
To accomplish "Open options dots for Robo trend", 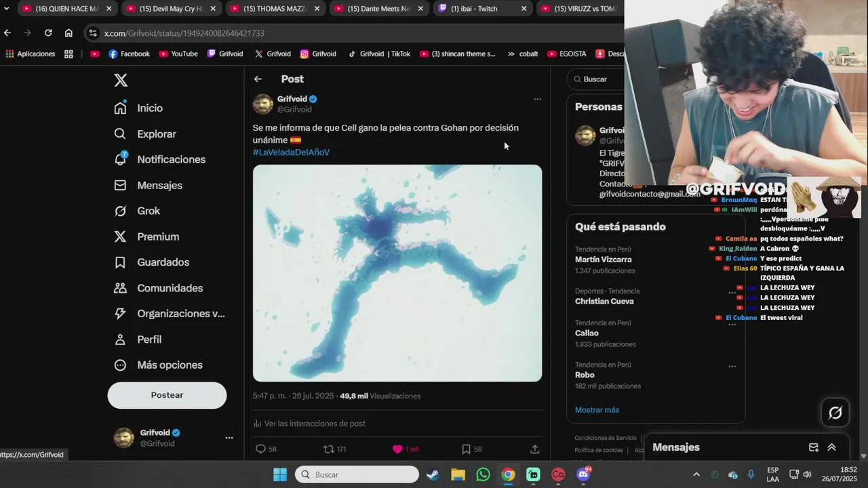I will (x=732, y=366).
